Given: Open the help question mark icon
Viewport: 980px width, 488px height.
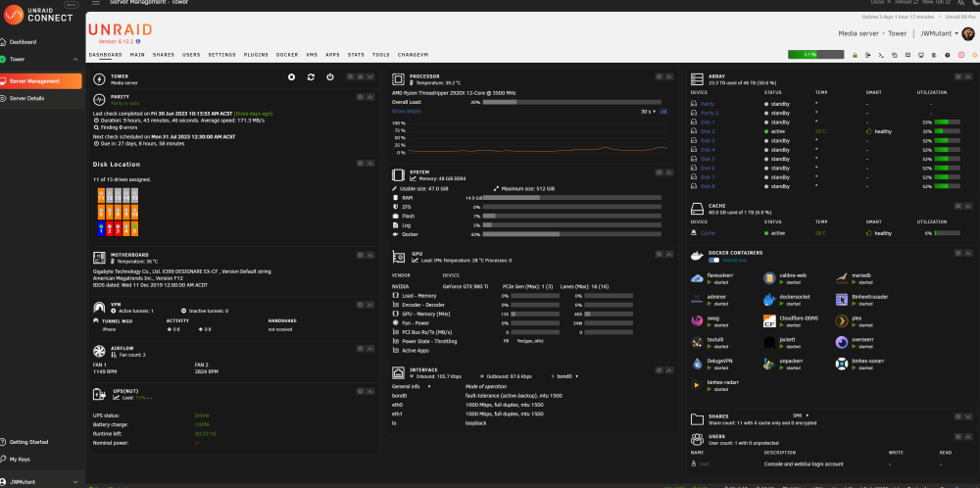Looking at the screenshot, I should tap(948, 55).
